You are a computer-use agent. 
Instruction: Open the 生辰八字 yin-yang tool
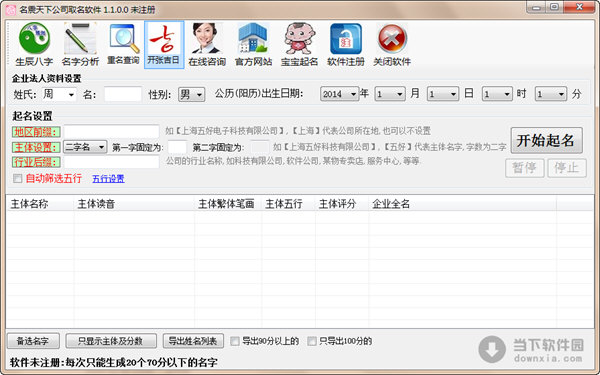coord(34,44)
